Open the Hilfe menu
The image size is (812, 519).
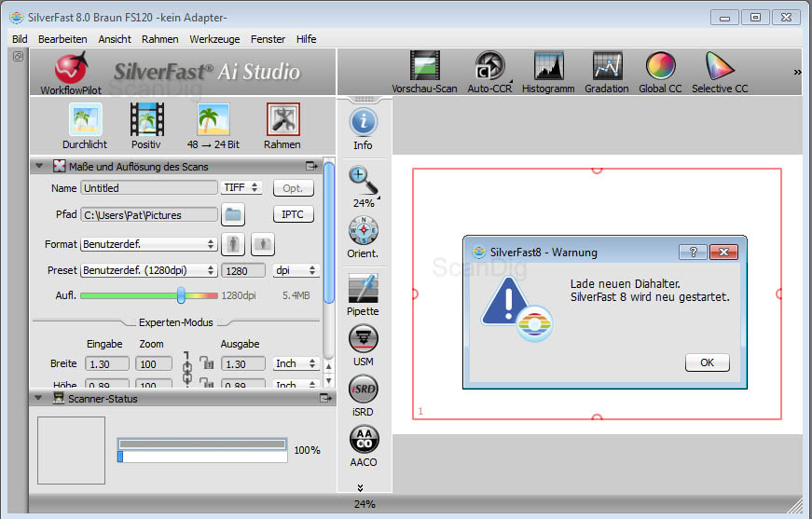pos(306,39)
